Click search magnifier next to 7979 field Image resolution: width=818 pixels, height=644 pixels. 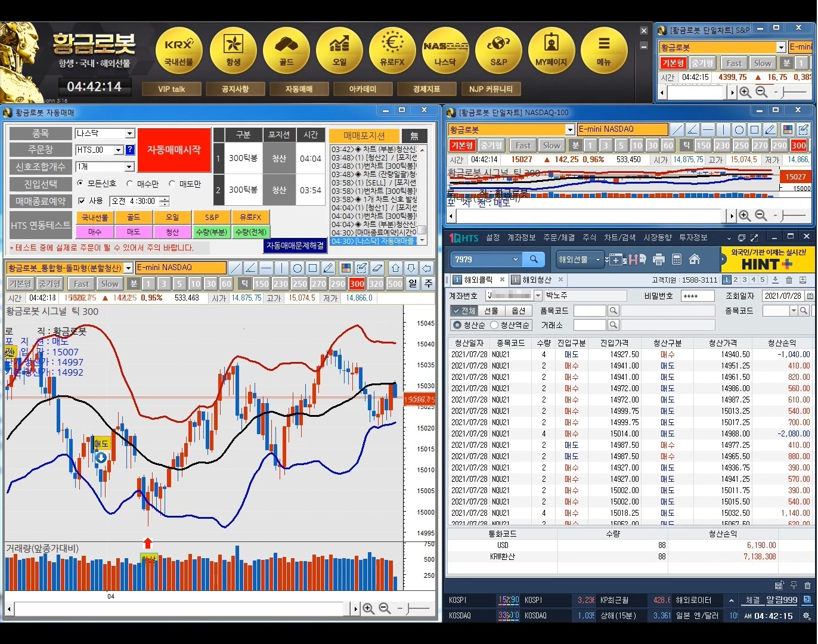pyautogui.click(x=534, y=259)
